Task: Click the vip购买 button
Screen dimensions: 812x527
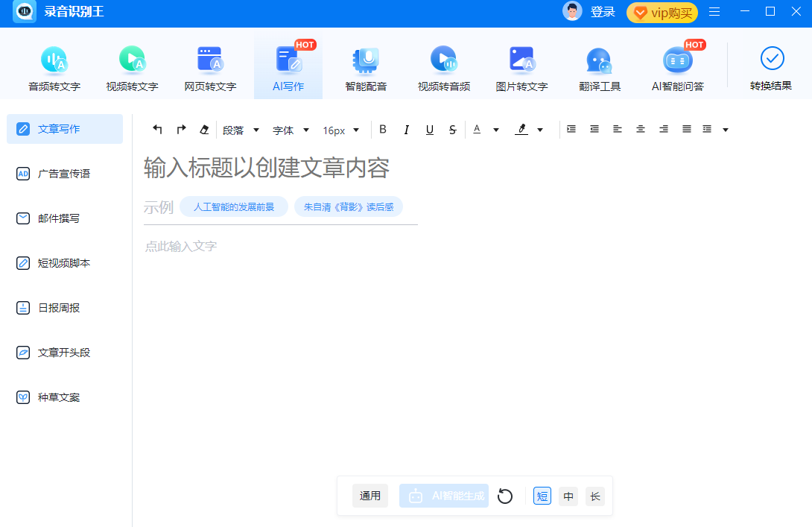Action: pos(662,12)
